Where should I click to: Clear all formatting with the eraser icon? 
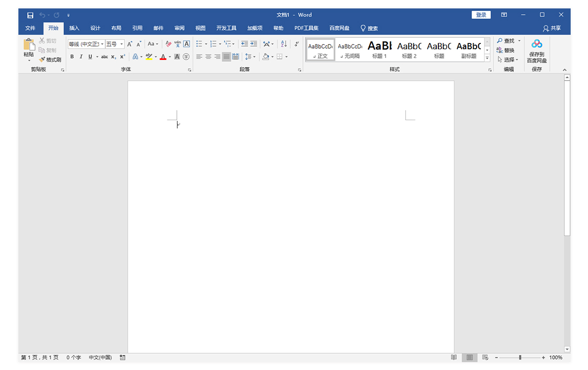[x=169, y=44]
